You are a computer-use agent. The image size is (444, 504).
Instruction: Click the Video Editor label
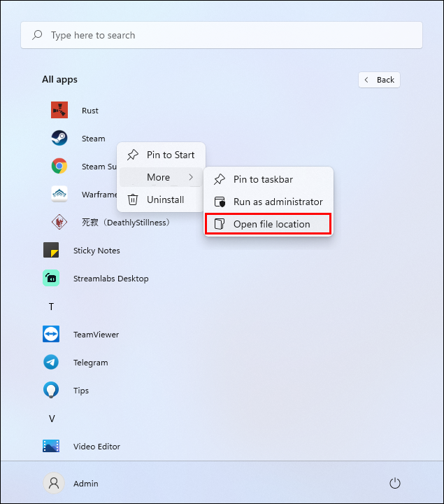coord(96,446)
